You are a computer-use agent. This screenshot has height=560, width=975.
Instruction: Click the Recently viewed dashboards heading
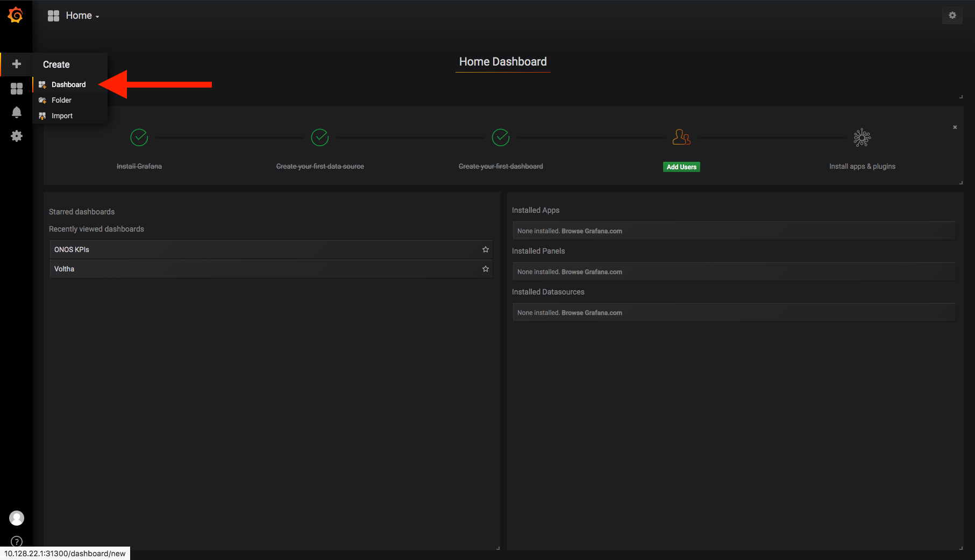coord(96,229)
